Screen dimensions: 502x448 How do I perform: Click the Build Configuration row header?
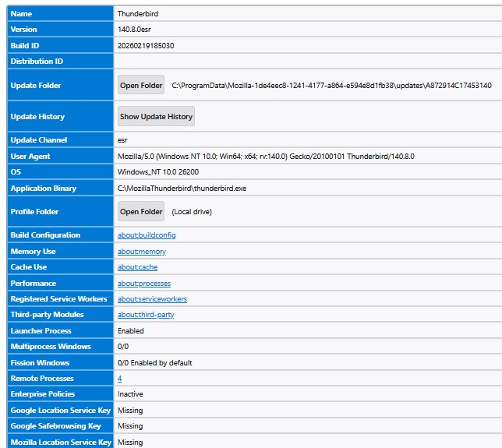point(60,235)
